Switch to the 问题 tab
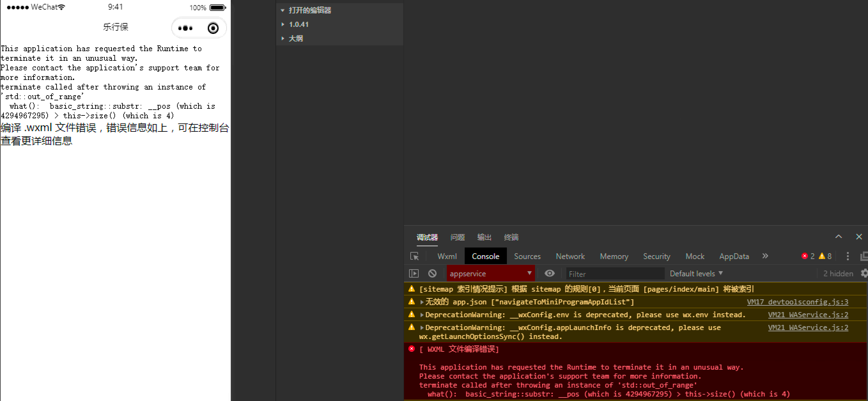 pos(457,237)
